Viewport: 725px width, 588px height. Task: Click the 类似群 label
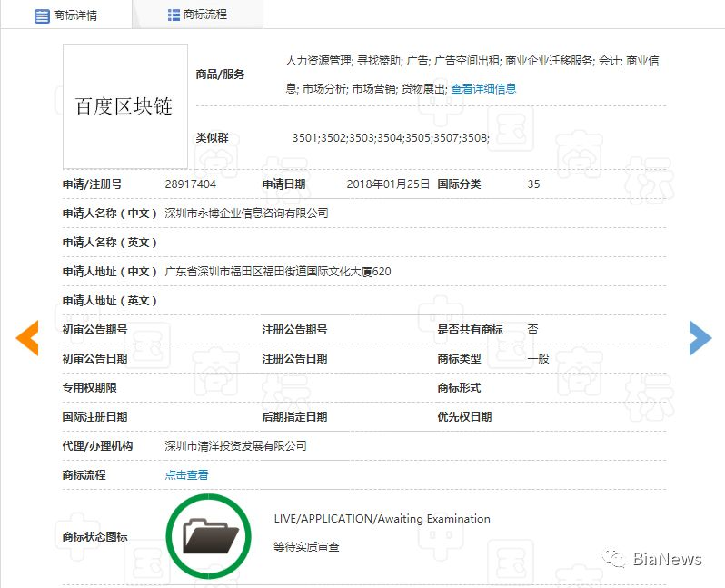pos(213,138)
